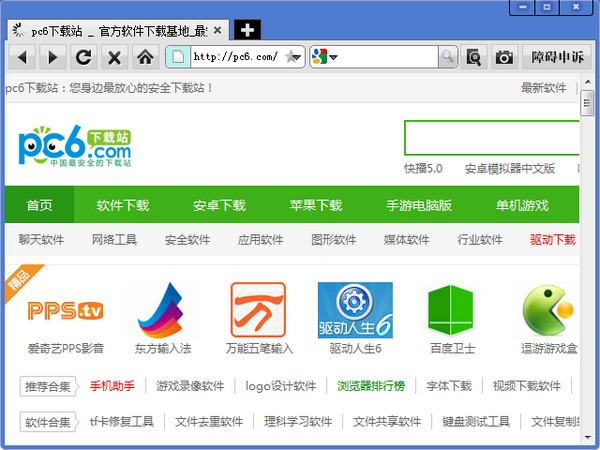Open the 行业软件 category

(x=480, y=240)
